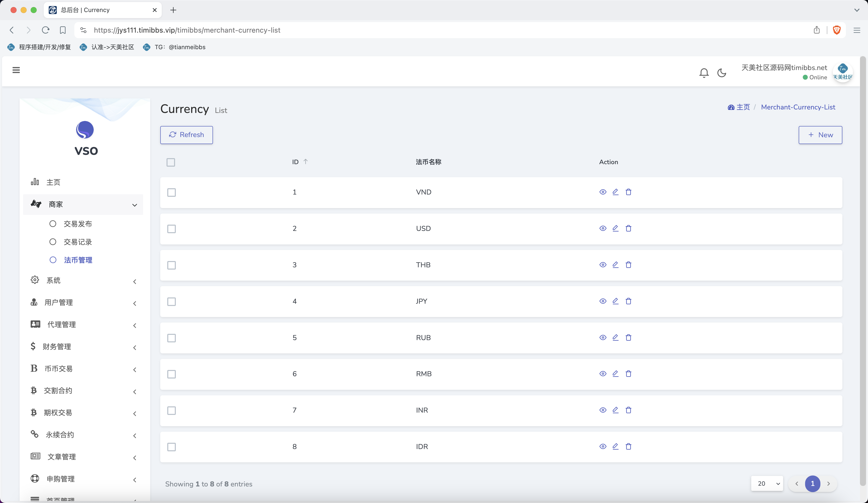Click the Refresh button
The height and width of the screenshot is (503, 868).
pyautogui.click(x=186, y=135)
